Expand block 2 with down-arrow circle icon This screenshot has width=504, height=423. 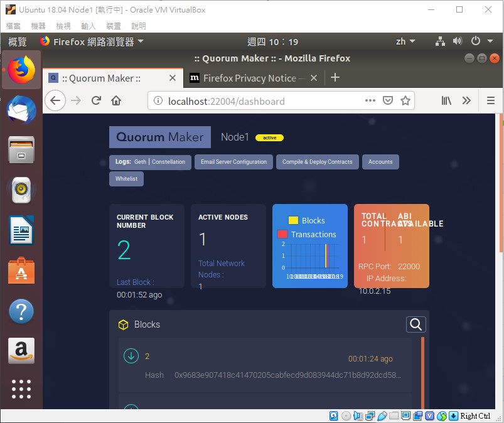[131, 356]
